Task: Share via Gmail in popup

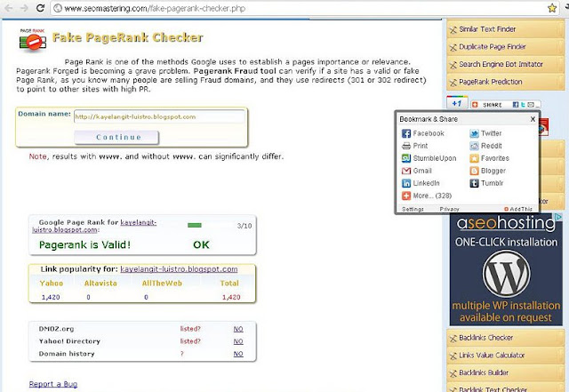Action: (417, 171)
